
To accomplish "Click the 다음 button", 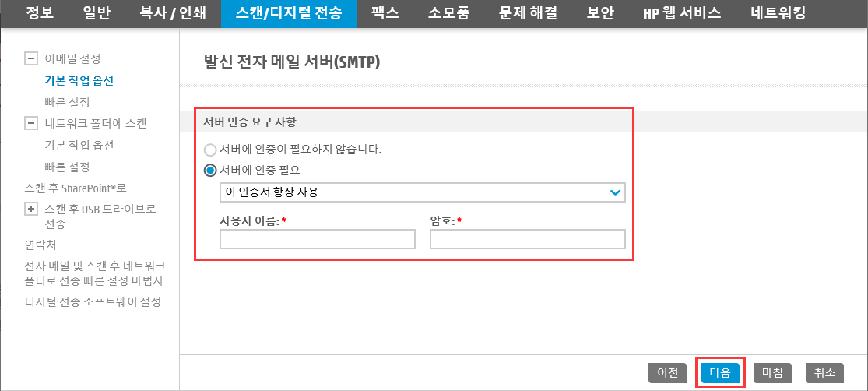I will (x=720, y=373).
